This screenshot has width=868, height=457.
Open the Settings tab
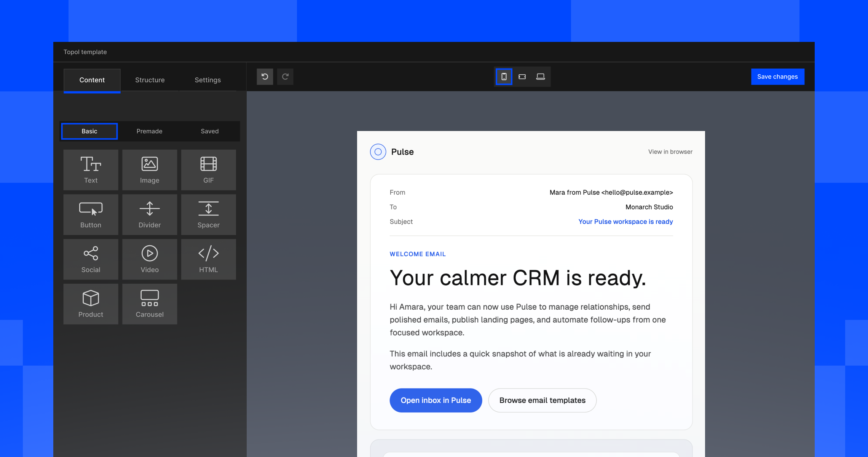tap(208, 80)
